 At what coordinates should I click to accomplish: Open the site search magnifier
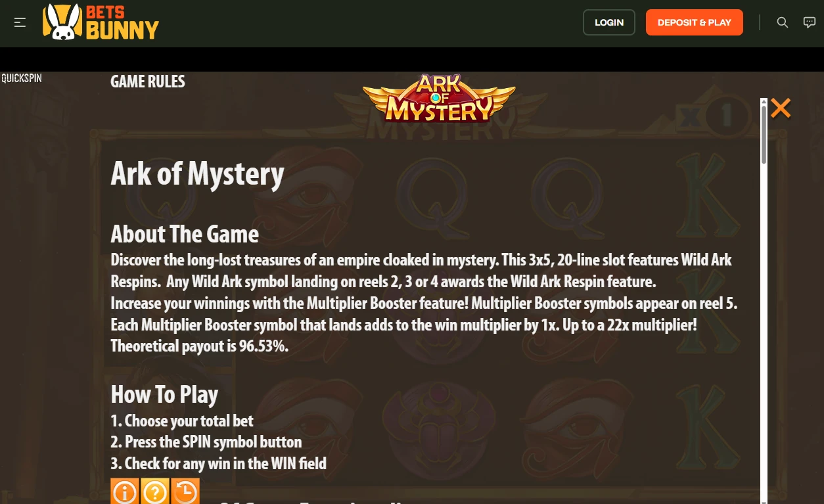click(x=782, y=22)
